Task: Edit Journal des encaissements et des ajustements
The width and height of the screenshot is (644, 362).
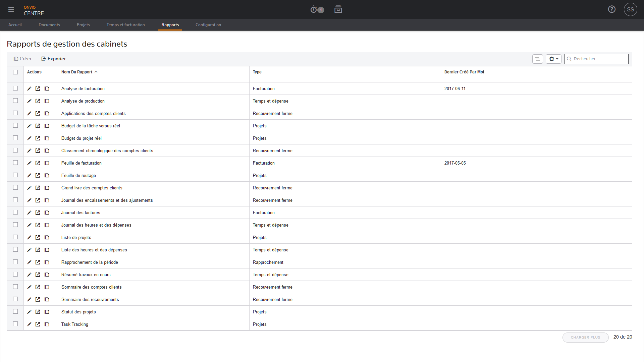Action: coord(29,200)
